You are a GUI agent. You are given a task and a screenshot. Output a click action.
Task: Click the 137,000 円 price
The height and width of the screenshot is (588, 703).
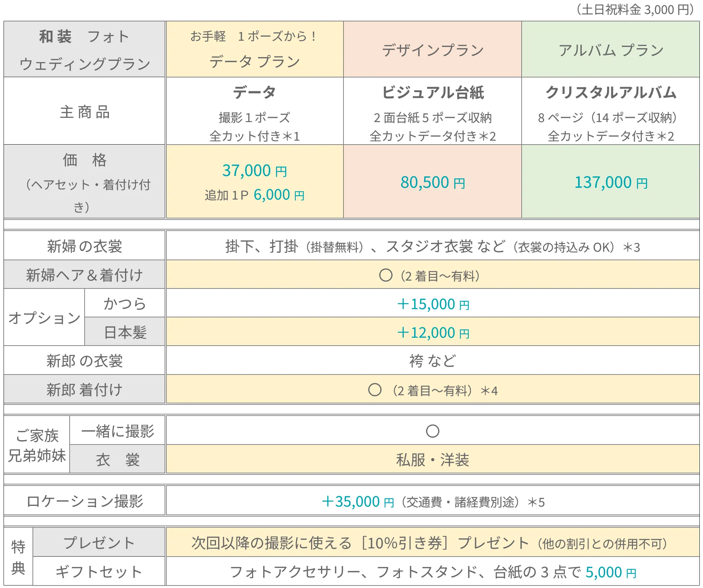(x=611, y=182)
